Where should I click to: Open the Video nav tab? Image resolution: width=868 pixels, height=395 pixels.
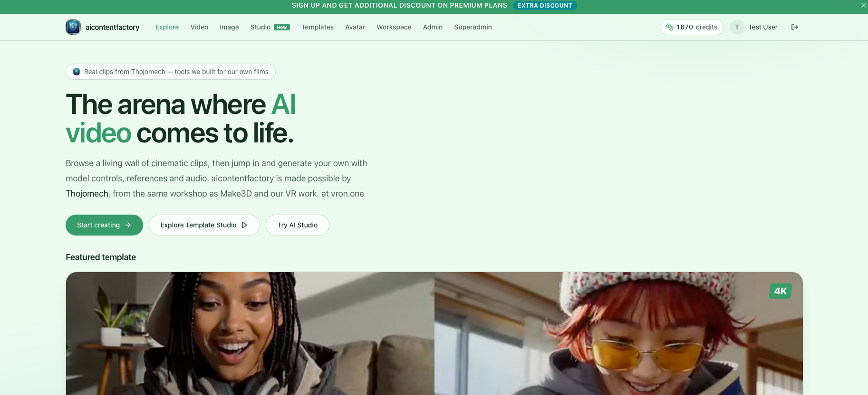[x=199, y=27]
